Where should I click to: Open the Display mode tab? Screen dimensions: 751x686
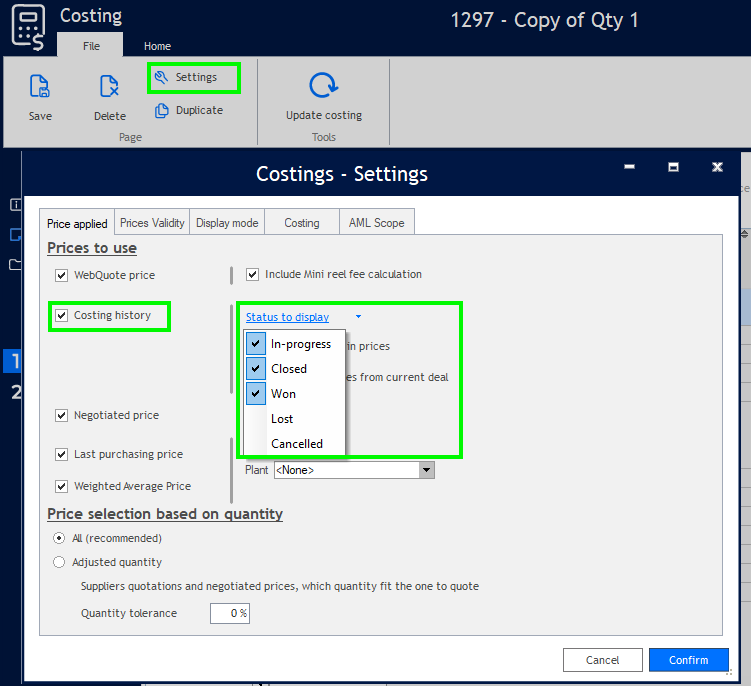point(227,223)
